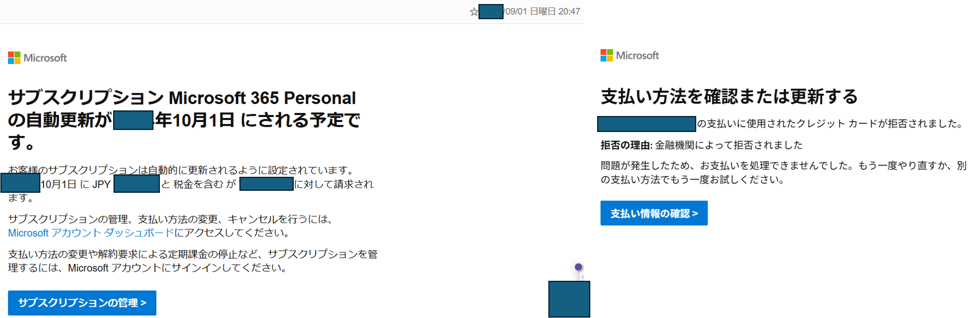Image resolution: width=980 pixels, height=318 pixels.
Task: Click 支払い情報の確認 button
Action: [x=654, y=213]
